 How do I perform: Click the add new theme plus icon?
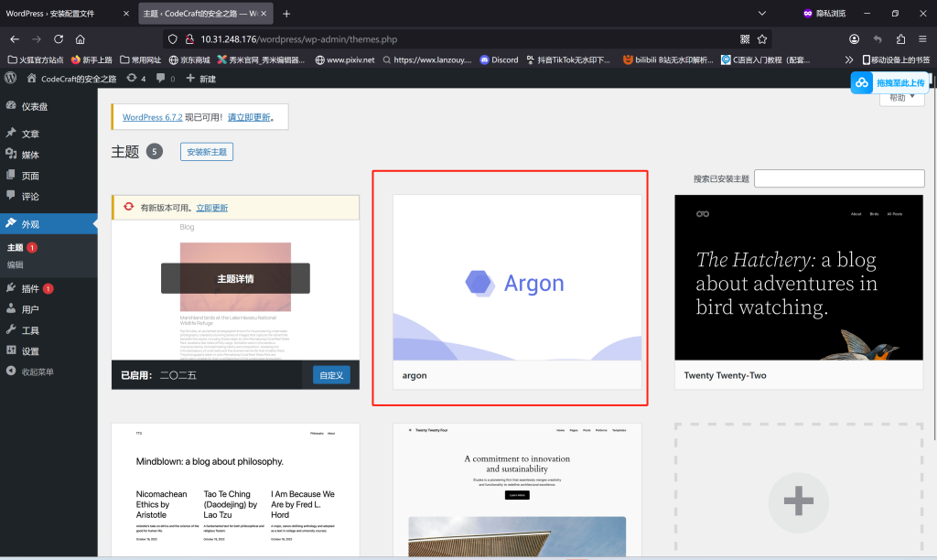(798, 502)
